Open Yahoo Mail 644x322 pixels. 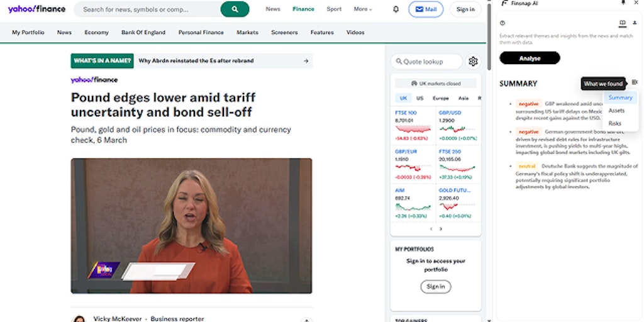tap(426, 9)
